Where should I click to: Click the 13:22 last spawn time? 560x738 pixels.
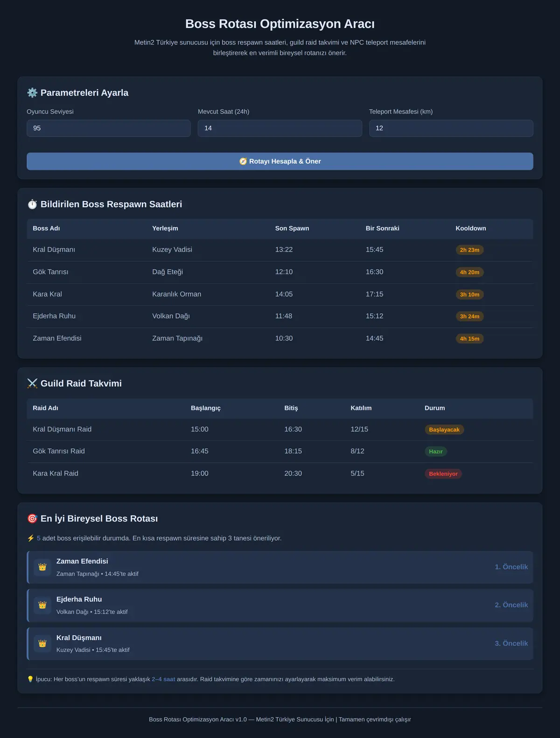(284, 250)
